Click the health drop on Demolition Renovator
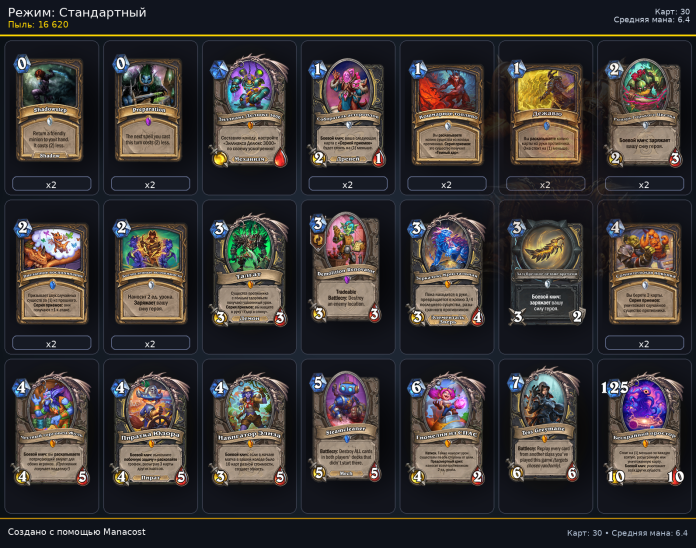 click(374, 314)
